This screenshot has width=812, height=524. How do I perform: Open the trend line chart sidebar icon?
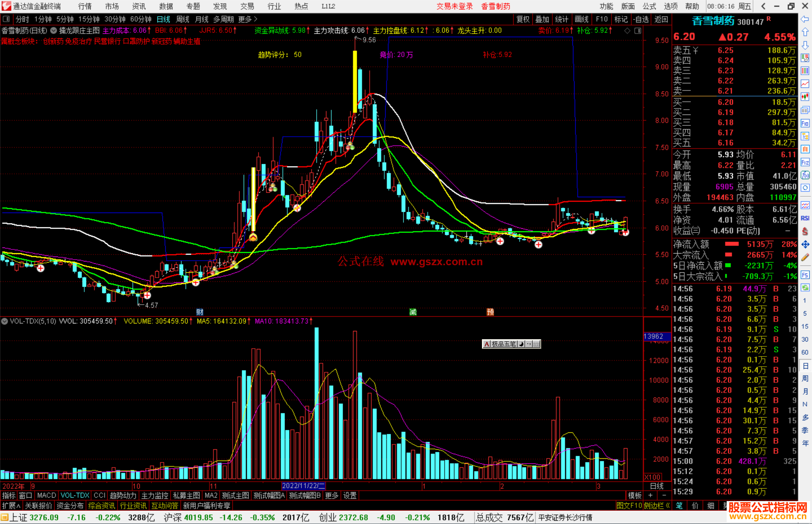805,84
